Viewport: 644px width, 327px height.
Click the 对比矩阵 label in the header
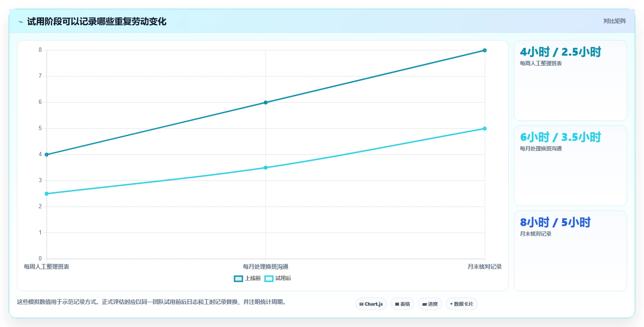614,21
